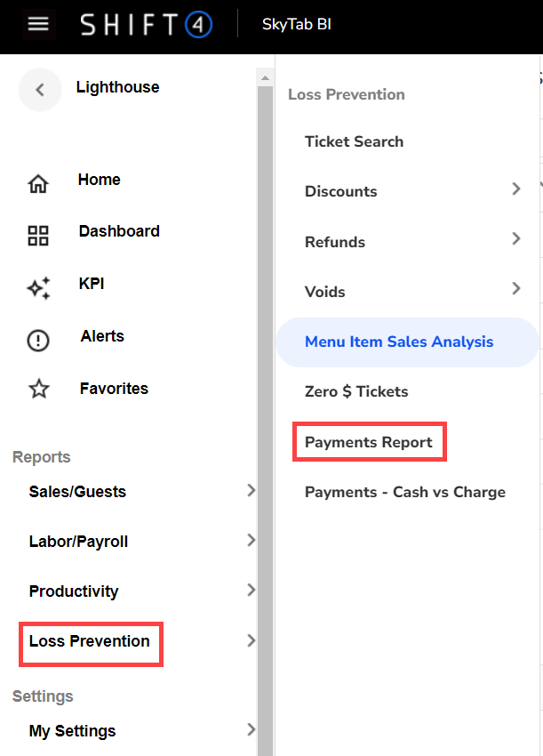Expand the Productivity submenu chevron
543x756 pixels.
[x=251, y=591]
